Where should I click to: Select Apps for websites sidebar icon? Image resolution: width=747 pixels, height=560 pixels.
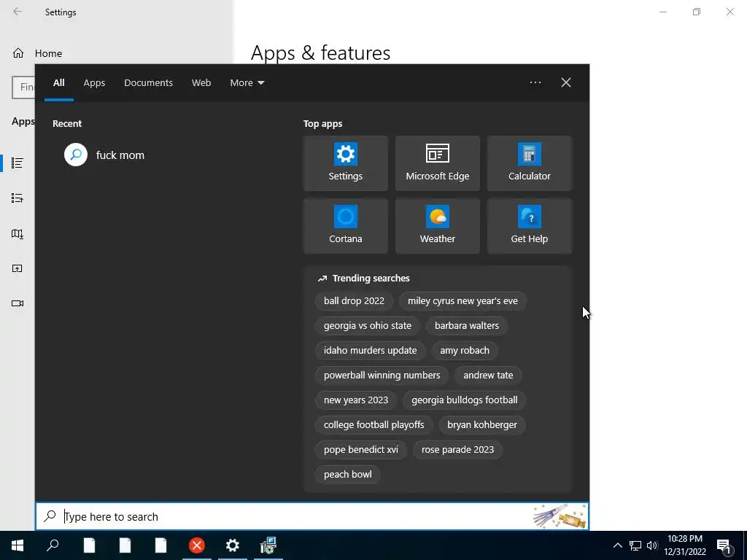coord(18,268)
